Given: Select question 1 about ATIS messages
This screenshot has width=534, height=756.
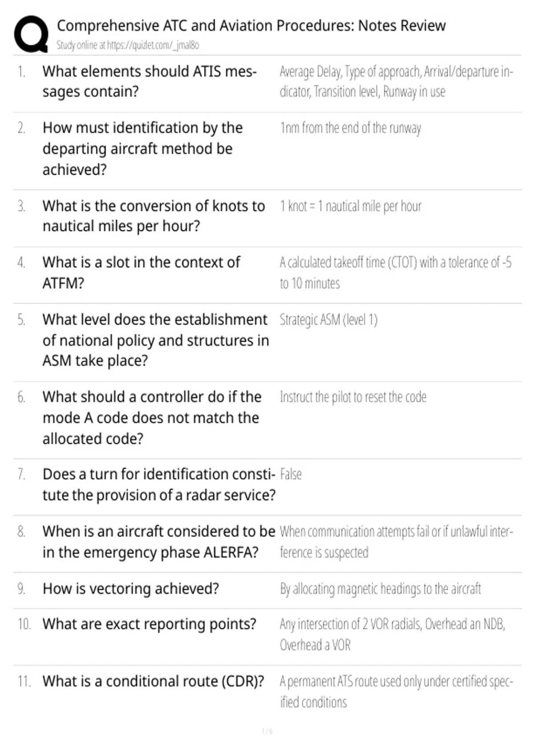Looking at the screenshot, I should click(150, 81).
